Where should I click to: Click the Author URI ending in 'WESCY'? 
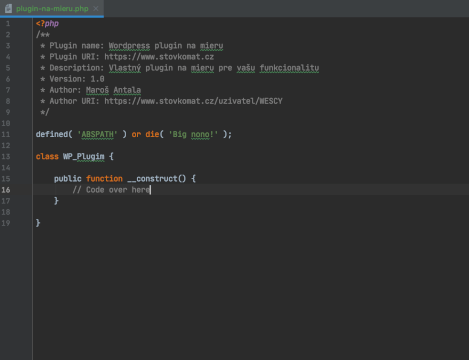193,101
